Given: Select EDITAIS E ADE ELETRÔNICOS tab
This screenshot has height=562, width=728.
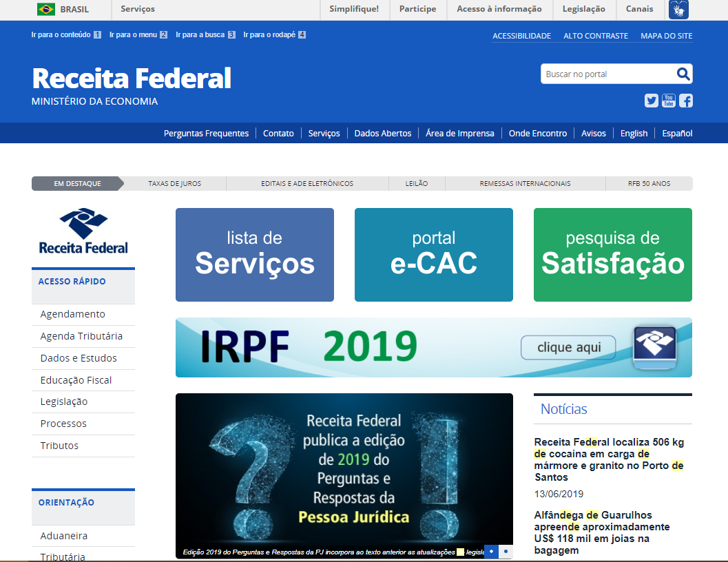Looking at the screenshot, I should pos(307,183).
